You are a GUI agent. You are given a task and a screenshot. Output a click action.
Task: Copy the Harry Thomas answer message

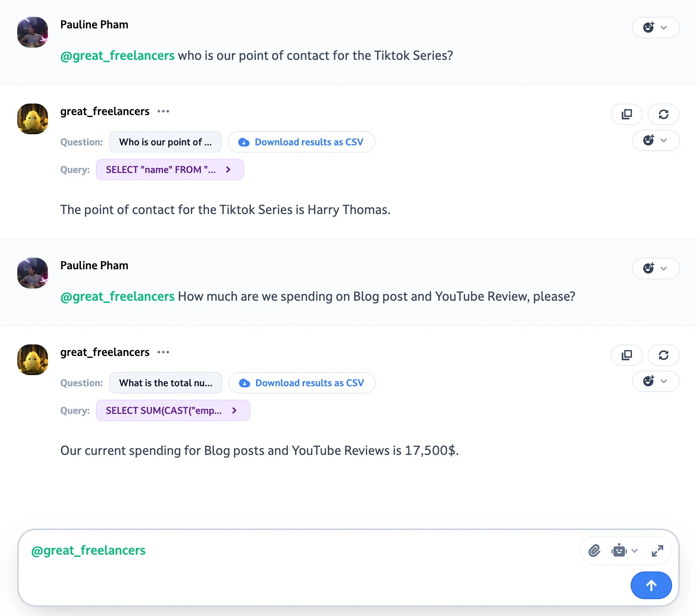point(626,114)
